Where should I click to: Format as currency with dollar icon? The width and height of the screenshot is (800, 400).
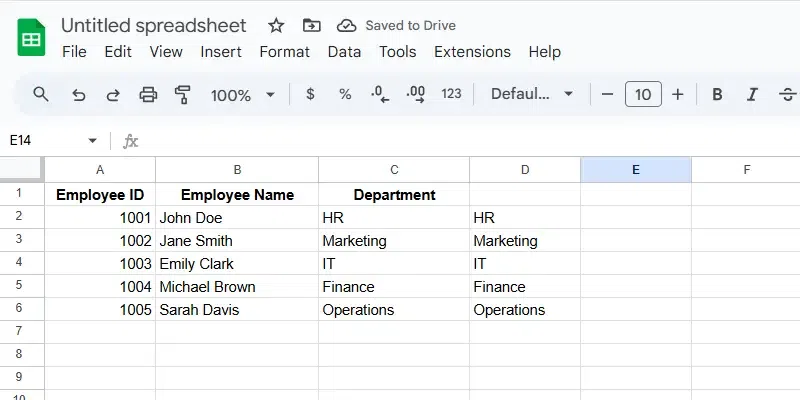tap(310, 94)
